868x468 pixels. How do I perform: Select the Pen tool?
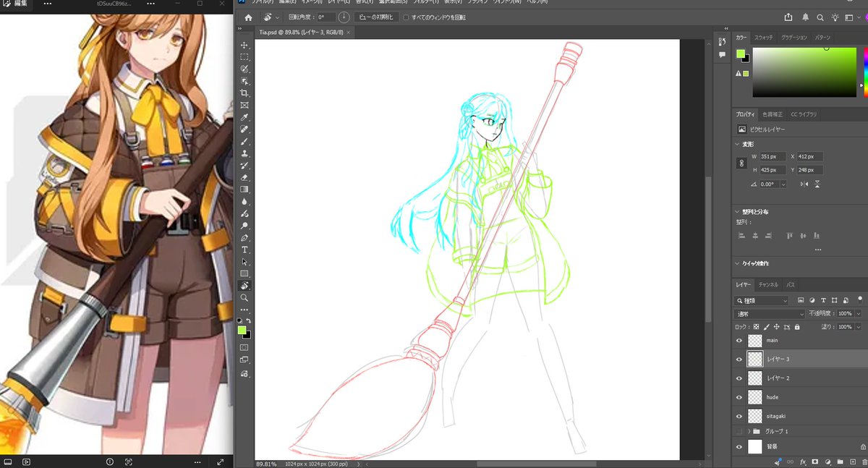244,237
